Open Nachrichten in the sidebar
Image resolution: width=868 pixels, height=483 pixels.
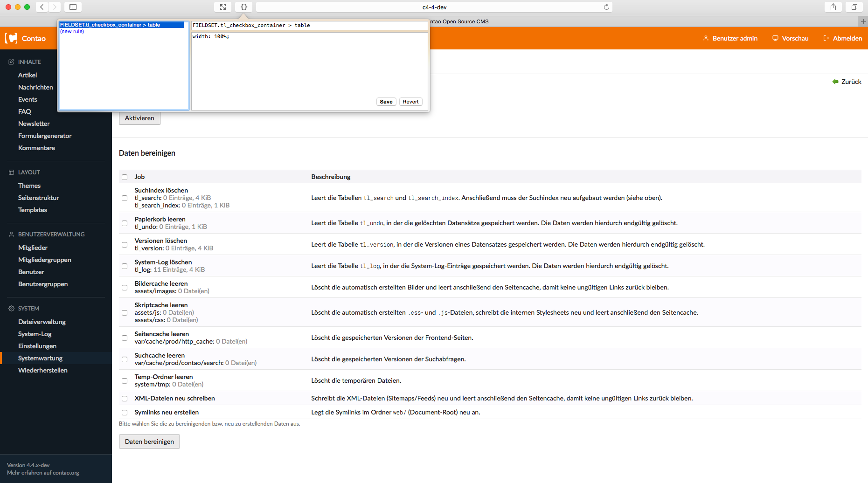pyautogui.click(x=35, y=87)
